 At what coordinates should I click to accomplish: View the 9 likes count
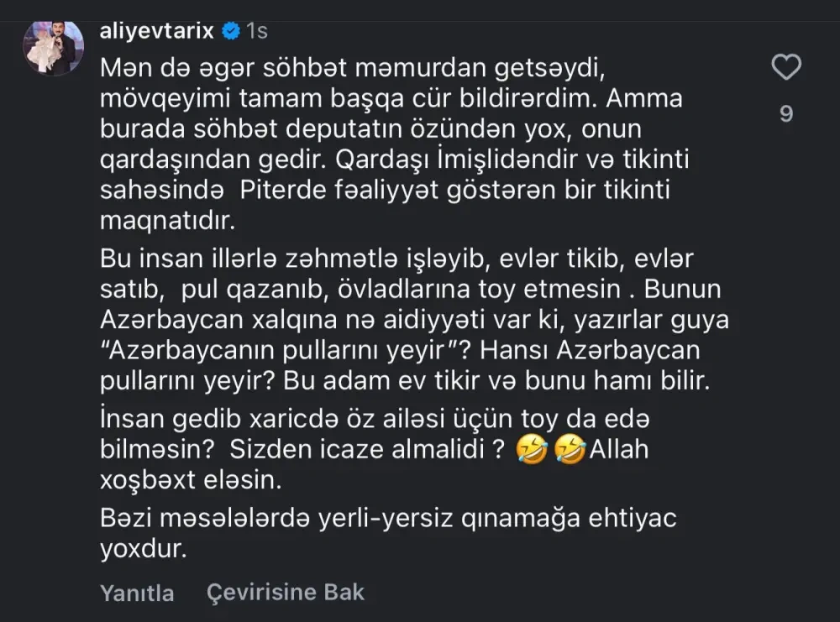pos(786,113)
